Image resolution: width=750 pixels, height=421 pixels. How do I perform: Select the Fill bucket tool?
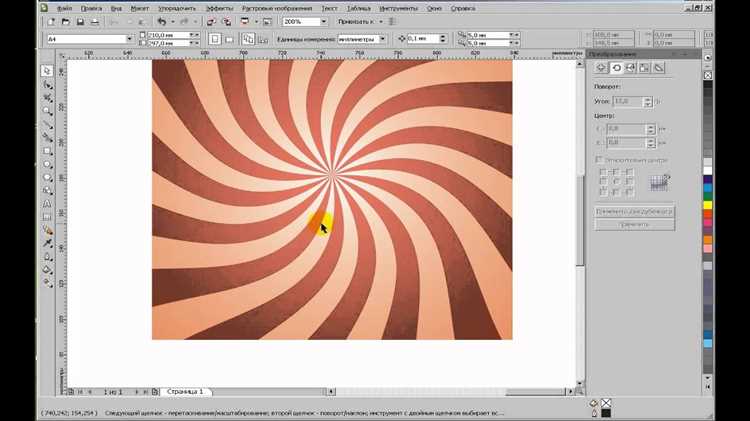click(46, 270)
